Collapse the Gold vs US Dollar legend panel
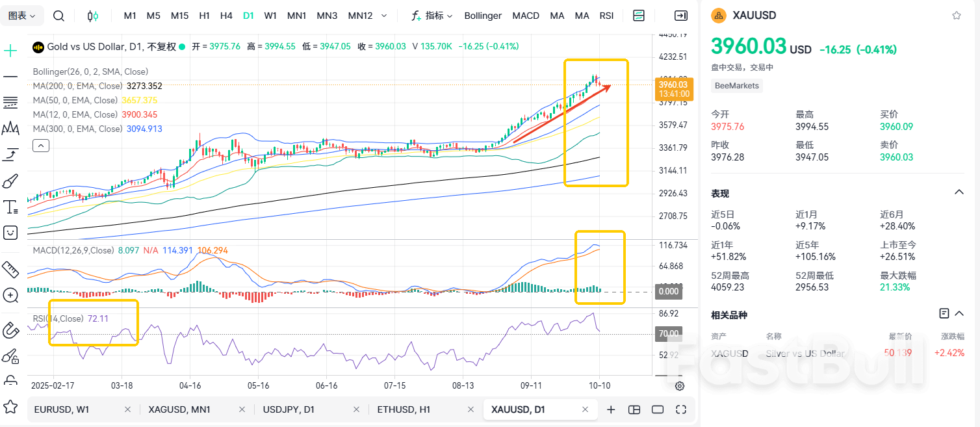980x427 pixels. pos(40,145)
